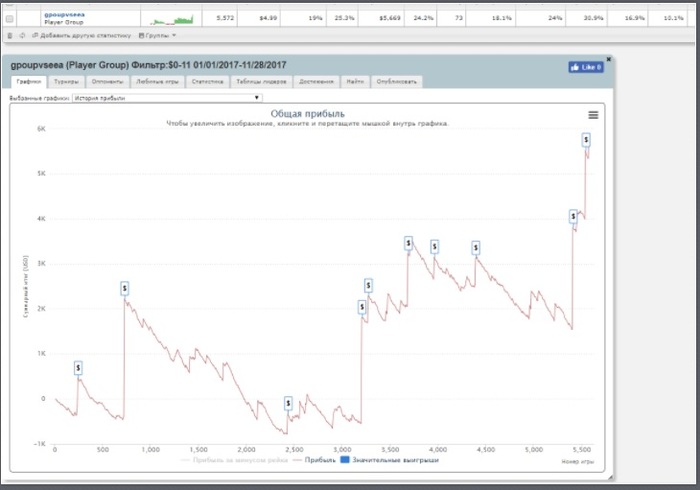Image resolution: width=700 pixels, height=490 pixels.
Task: Open the 'Любимые игры' tab
Action: [x=157, y=82]
